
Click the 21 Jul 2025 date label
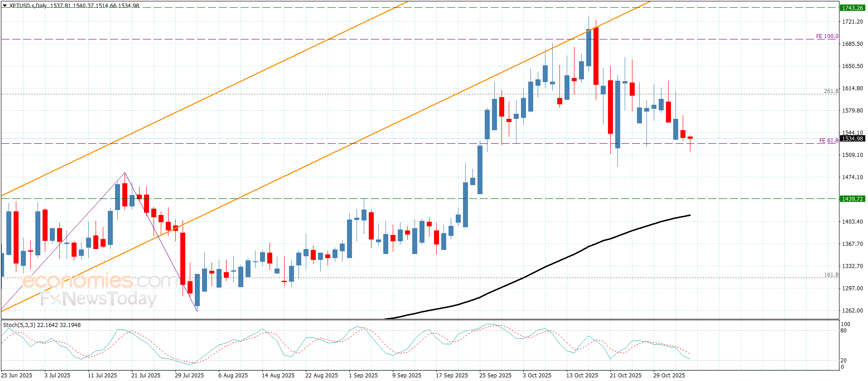(x=146, y=375)
